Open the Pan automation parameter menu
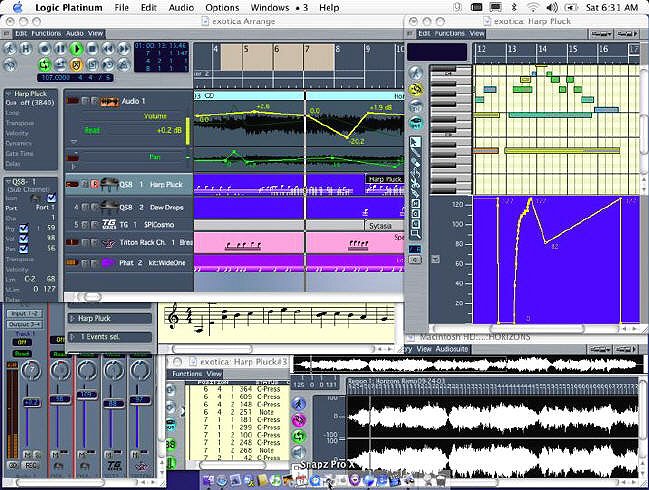This screenshot has height=490, width=649. 154,157
